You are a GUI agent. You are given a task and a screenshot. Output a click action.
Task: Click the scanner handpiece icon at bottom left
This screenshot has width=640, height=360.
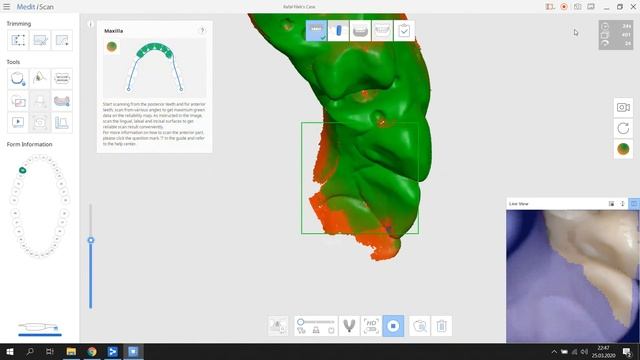[39, 327]
